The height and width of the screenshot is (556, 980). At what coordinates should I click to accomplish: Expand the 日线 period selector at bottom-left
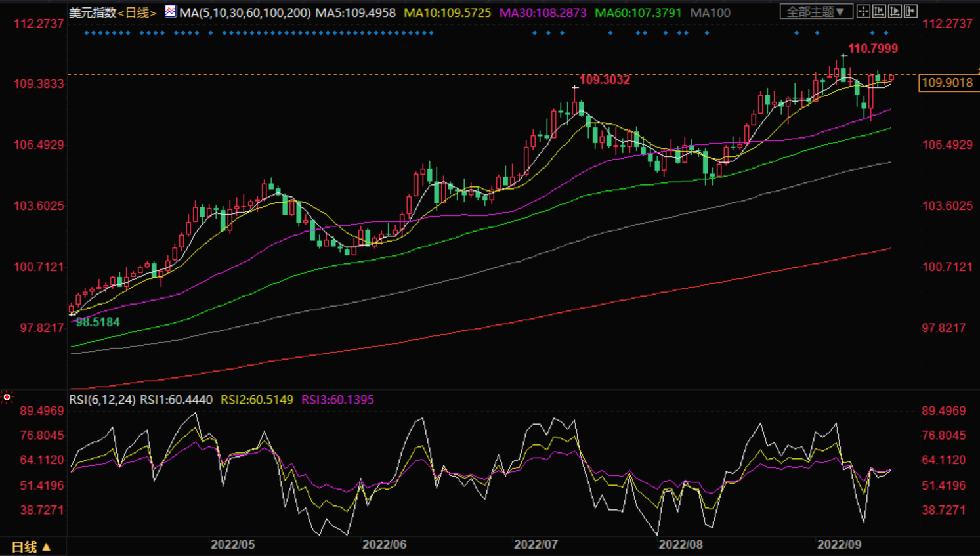31,546
